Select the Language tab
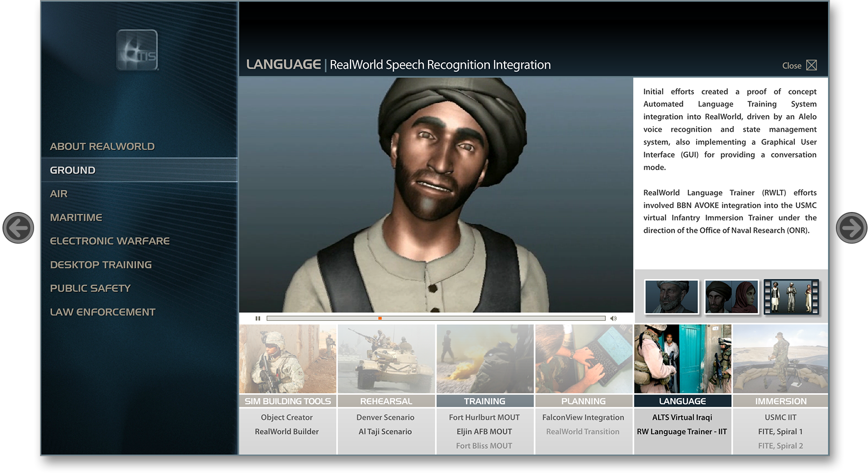 (682, 401)
